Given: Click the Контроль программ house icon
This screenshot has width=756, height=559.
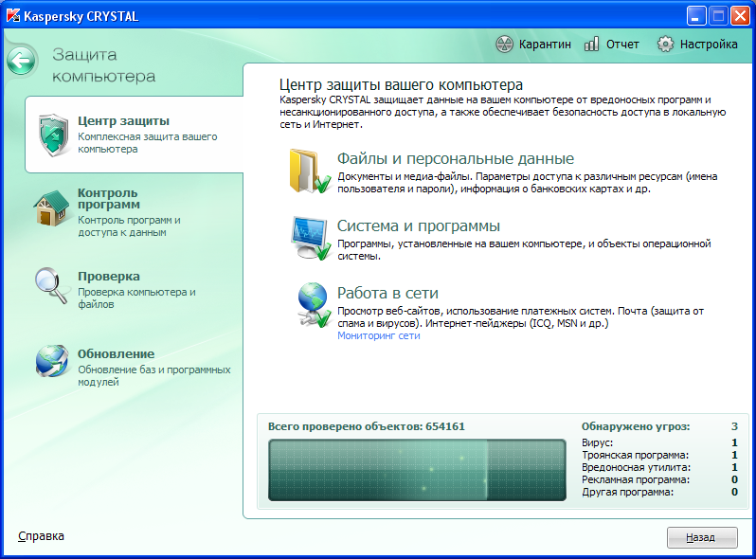Looking at the screenshot, I should tap(51, 208).
